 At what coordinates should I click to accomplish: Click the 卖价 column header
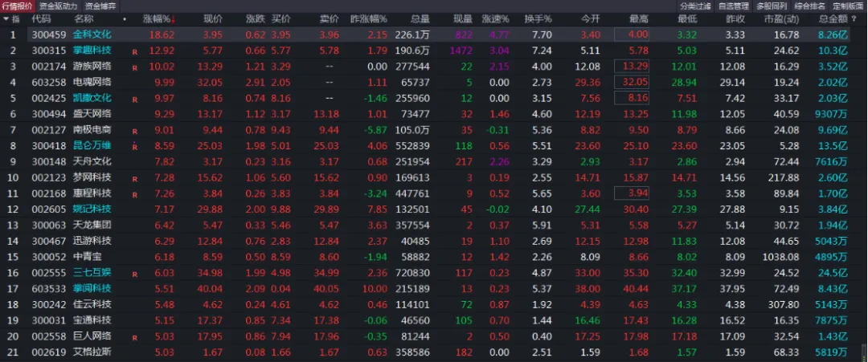[x=330, y=18]
